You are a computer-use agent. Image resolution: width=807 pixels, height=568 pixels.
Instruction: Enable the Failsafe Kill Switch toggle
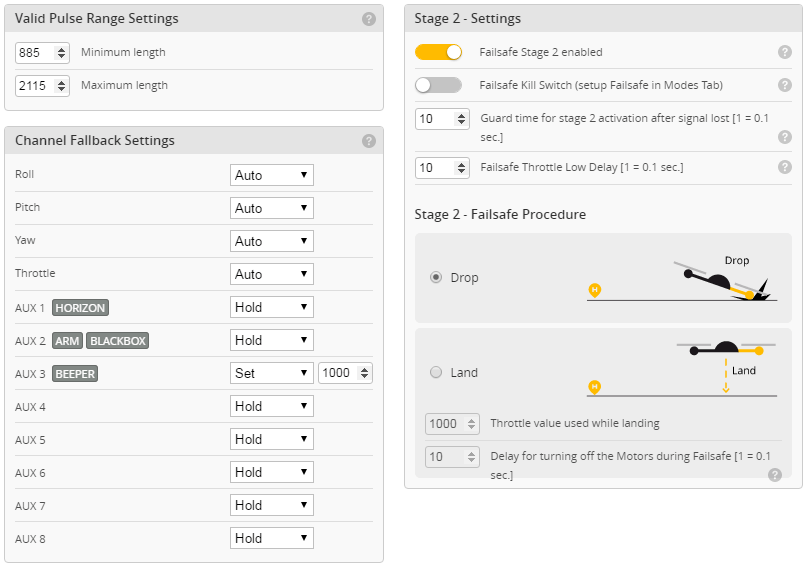pyautogui.click(x=438, y=85)
